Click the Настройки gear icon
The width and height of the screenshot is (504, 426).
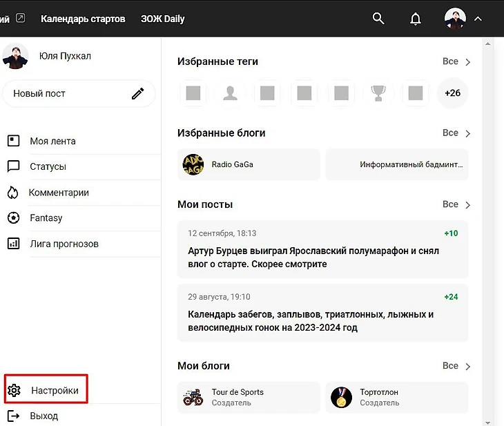point(14,391)
